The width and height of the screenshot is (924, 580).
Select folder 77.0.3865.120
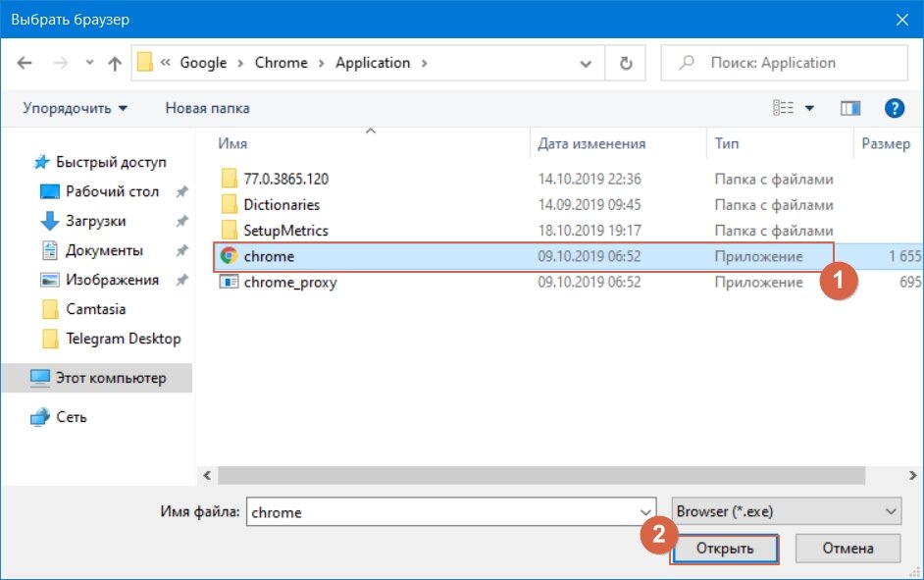(x=285, y=179)
